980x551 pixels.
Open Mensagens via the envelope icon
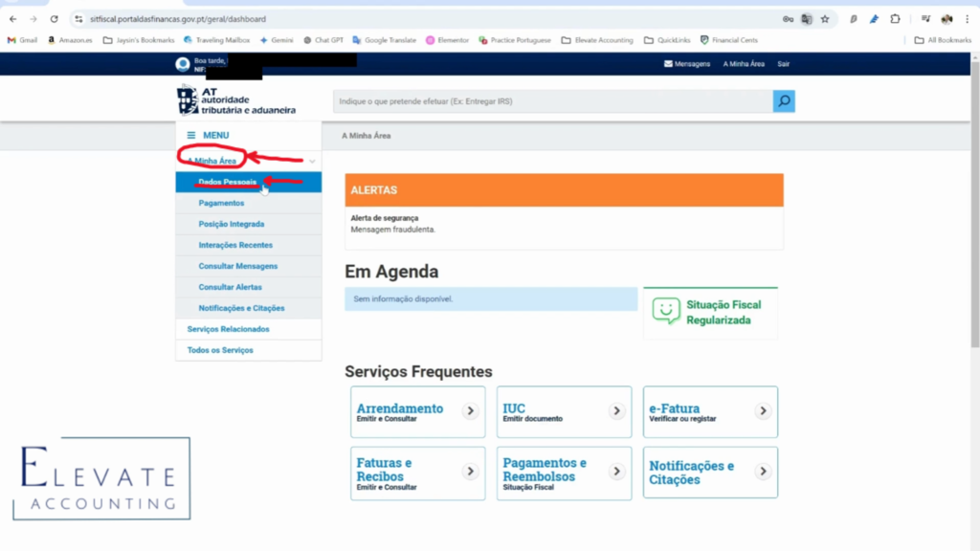coord(670,64)
